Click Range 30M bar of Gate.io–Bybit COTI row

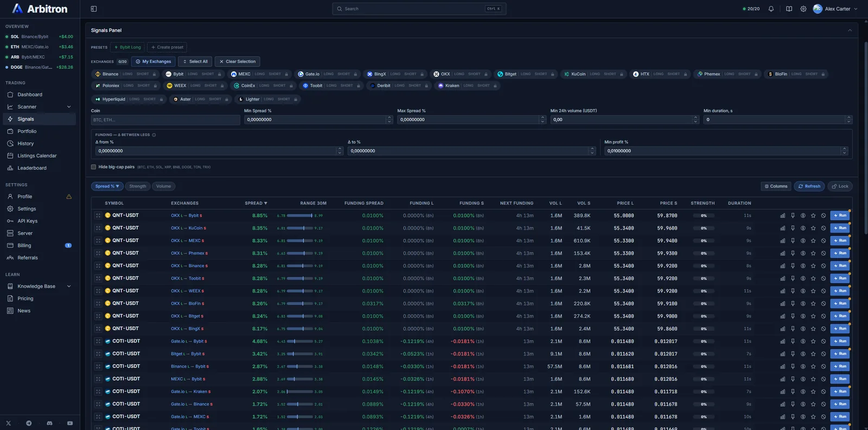pos(299,342)
